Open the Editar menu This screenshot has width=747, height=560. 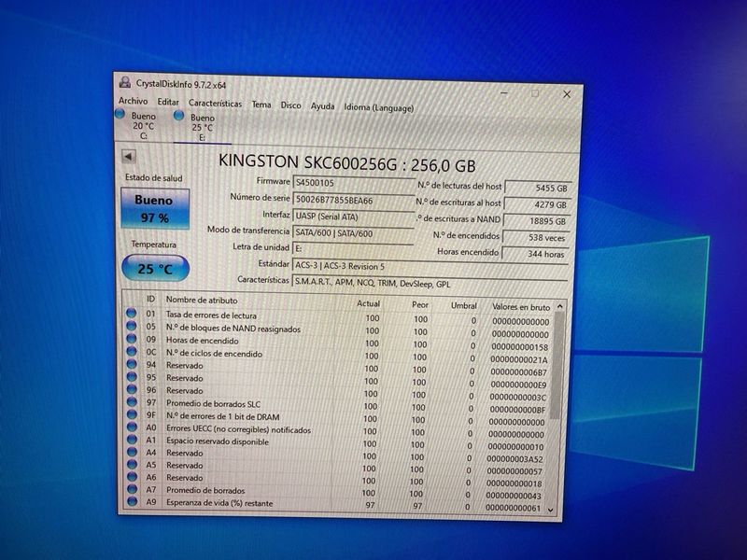pos(168,102)
